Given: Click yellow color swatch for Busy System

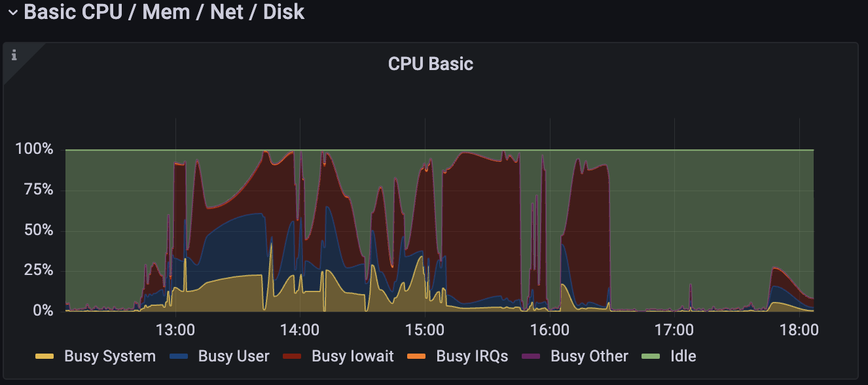Looking at the screenshot, I should pos(44,357).
